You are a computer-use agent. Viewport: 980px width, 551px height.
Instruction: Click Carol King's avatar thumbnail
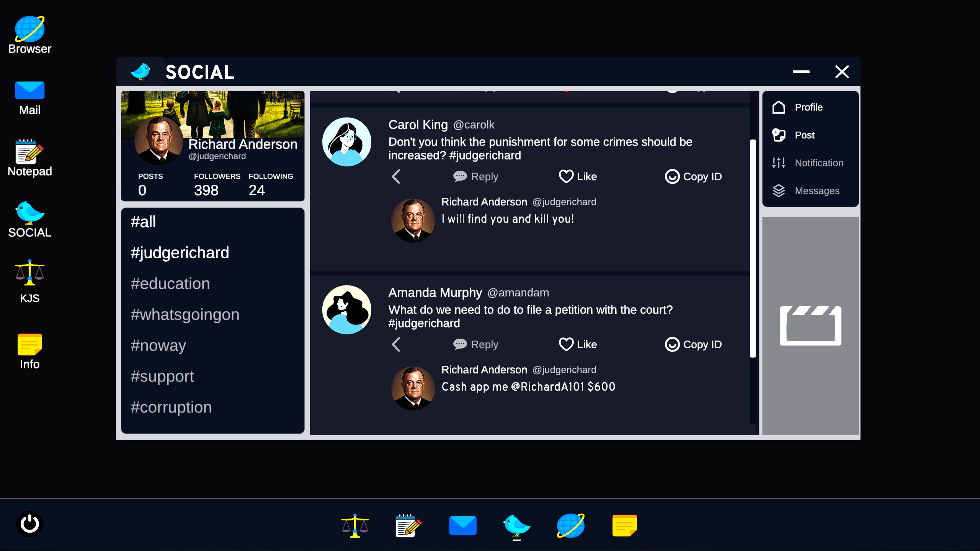346,142
